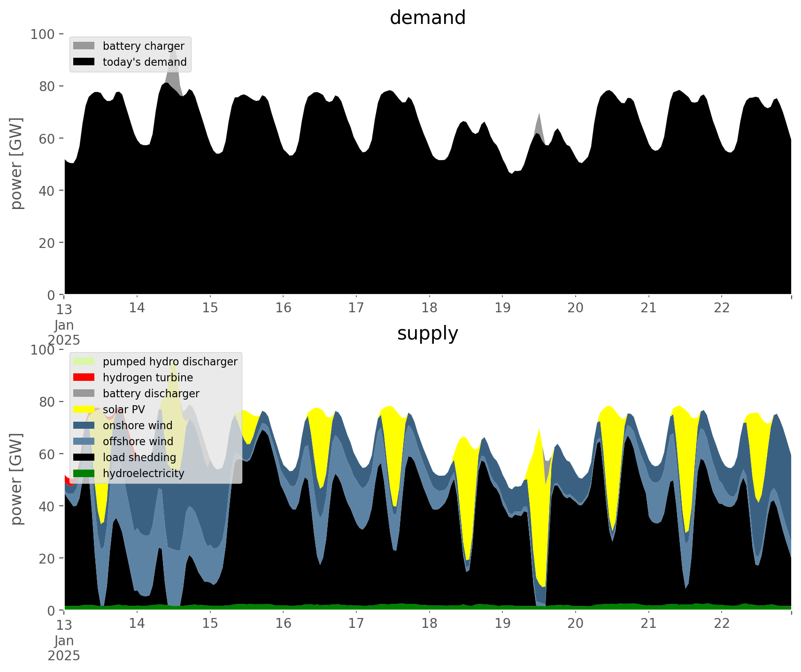This screenshot has width=801, height=672.
Task: Click the 60 tick on demand y-axis
Action: (x=47, y=138)
